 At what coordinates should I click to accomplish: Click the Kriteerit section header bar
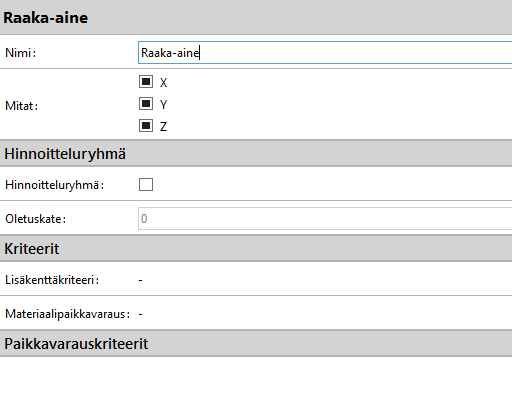tap(256, 249)
